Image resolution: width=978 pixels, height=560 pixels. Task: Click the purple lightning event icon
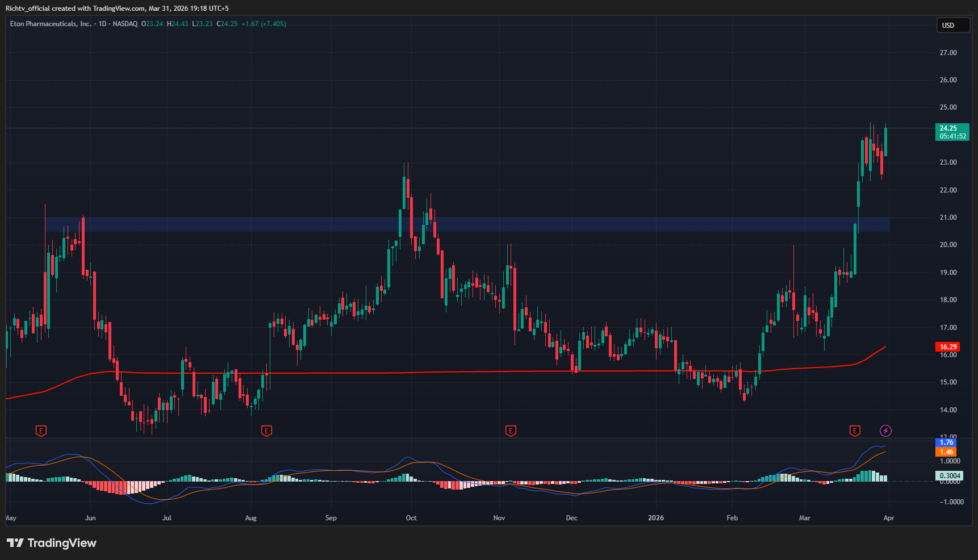pos(885,431)
